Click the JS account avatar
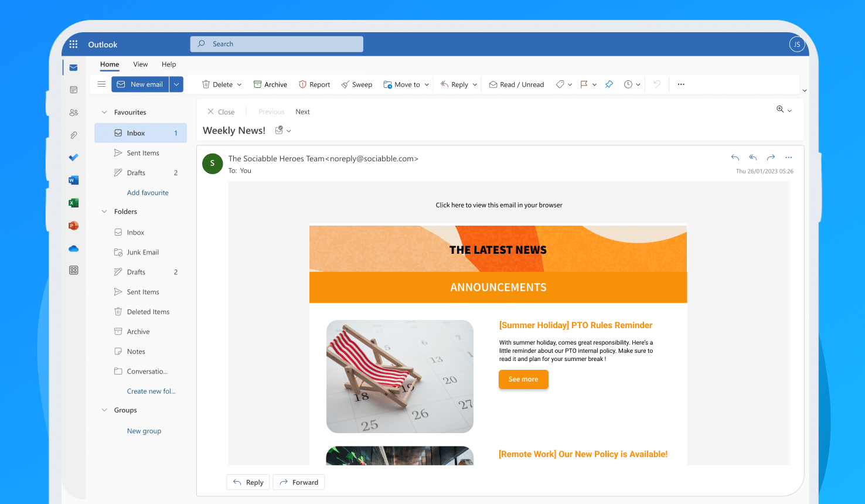This screenshot has width=865, height=504. click(797, 44)
